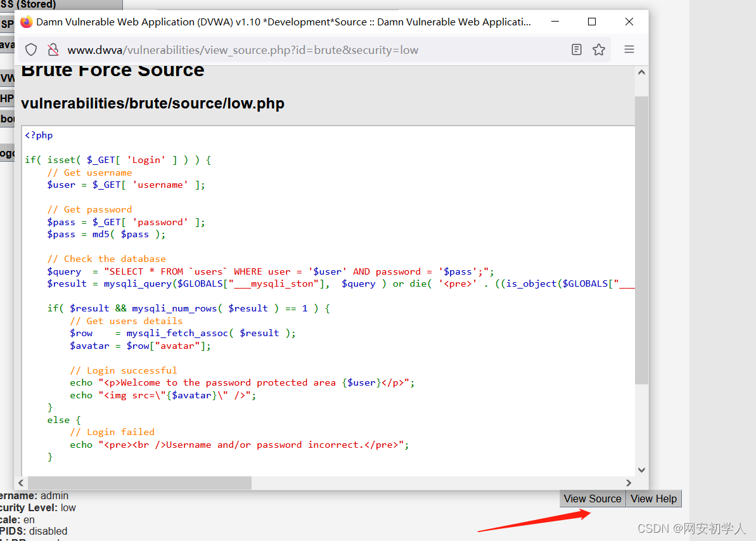Click the '// Login failed' comment

(112, 432)
